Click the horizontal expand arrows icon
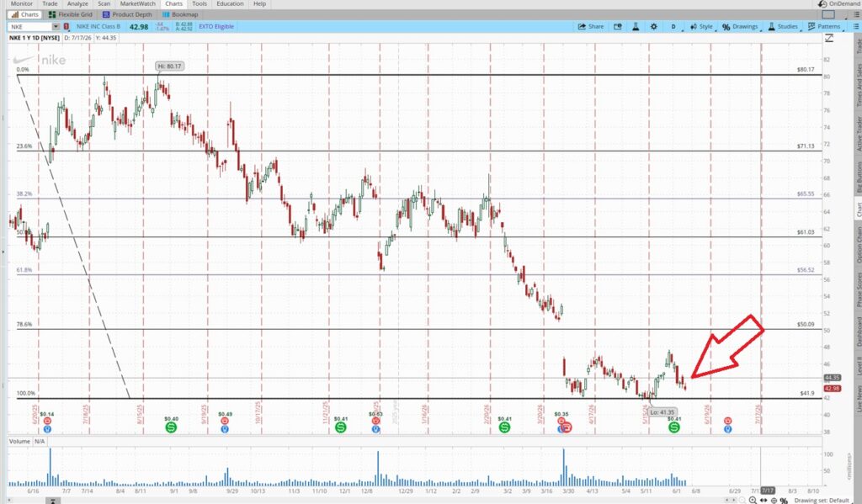This screenshot has width=862, height=504. click(764, 500)
